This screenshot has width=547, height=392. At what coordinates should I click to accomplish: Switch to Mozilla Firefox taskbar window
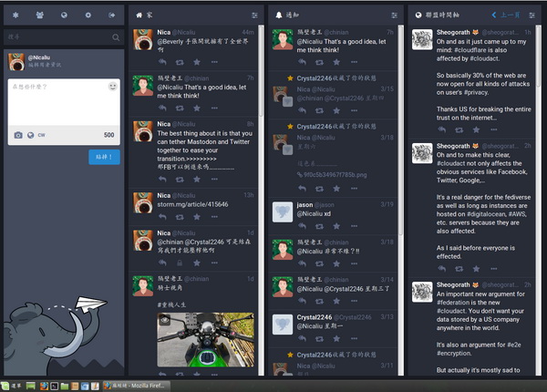tap(137, 386)
